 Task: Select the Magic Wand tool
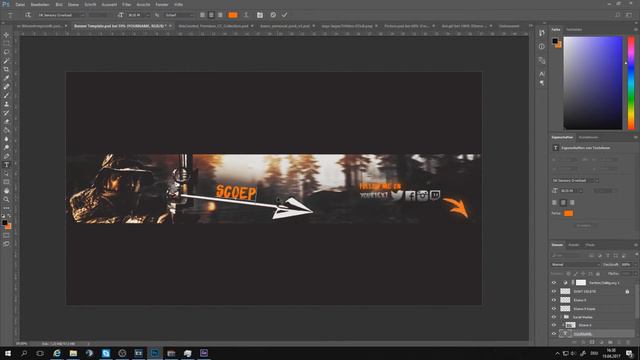6,61
